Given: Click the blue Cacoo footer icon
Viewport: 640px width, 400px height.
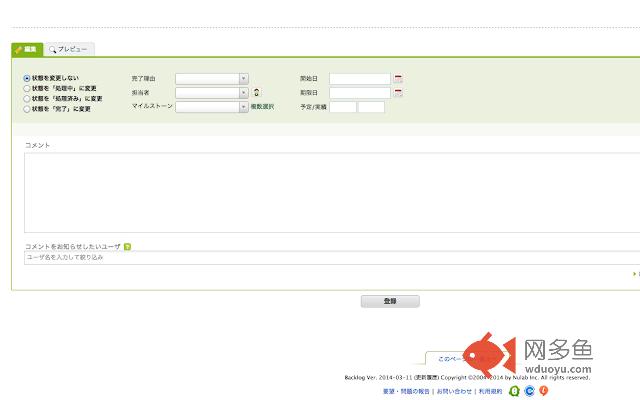Looking at the screenshot, I should (x=529, y=391).
